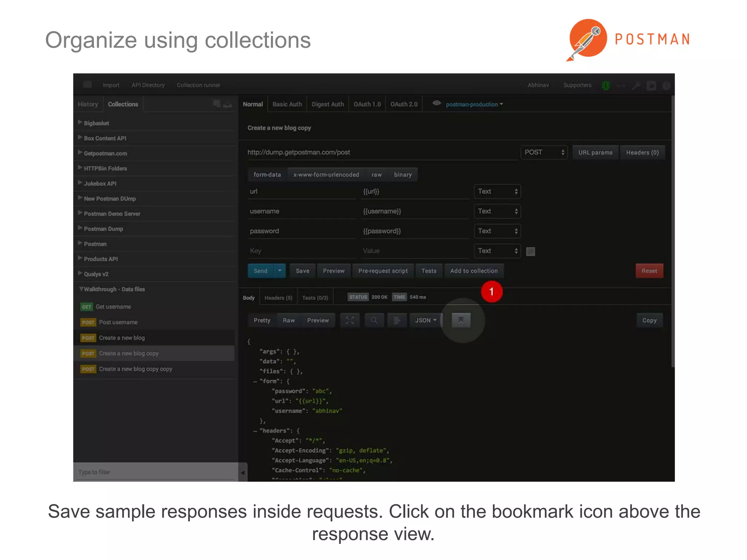This screenshot has width=747, height=560.
Task: Click the green interceptor icon in top bar
Action: pyautogui.click(x=606, y=85)
